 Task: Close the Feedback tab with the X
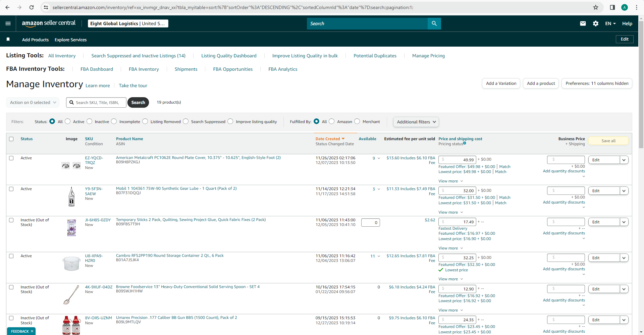coord(32,331)
